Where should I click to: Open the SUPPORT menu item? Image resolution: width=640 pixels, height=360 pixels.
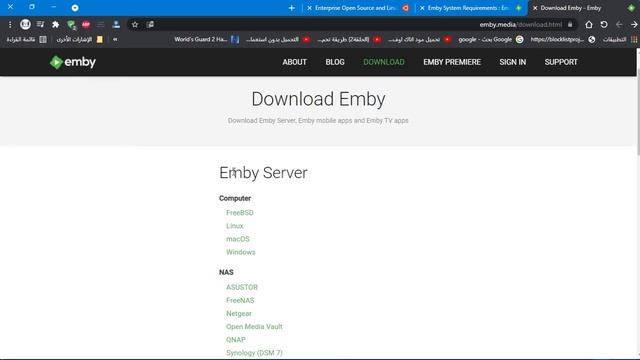coord(561,62)
